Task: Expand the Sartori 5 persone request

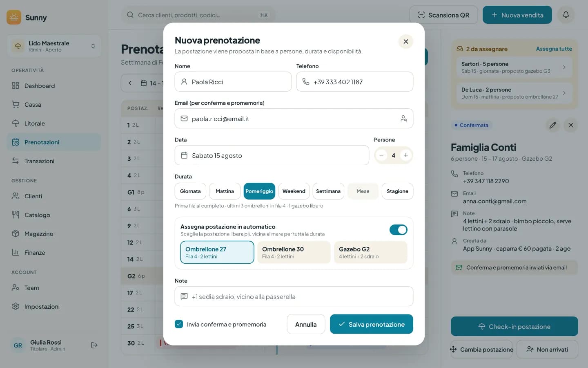Action: [514, 67]
